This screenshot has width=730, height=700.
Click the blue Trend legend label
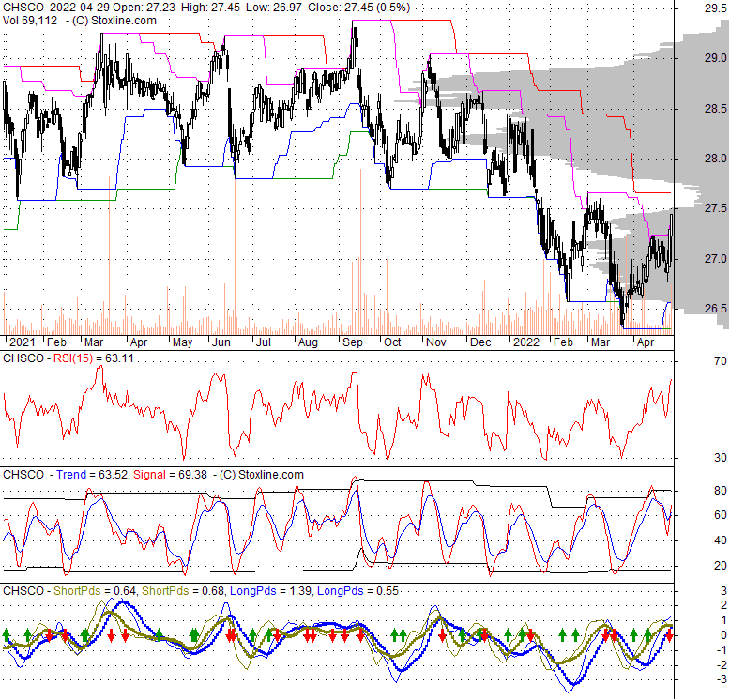click(71, 475)
